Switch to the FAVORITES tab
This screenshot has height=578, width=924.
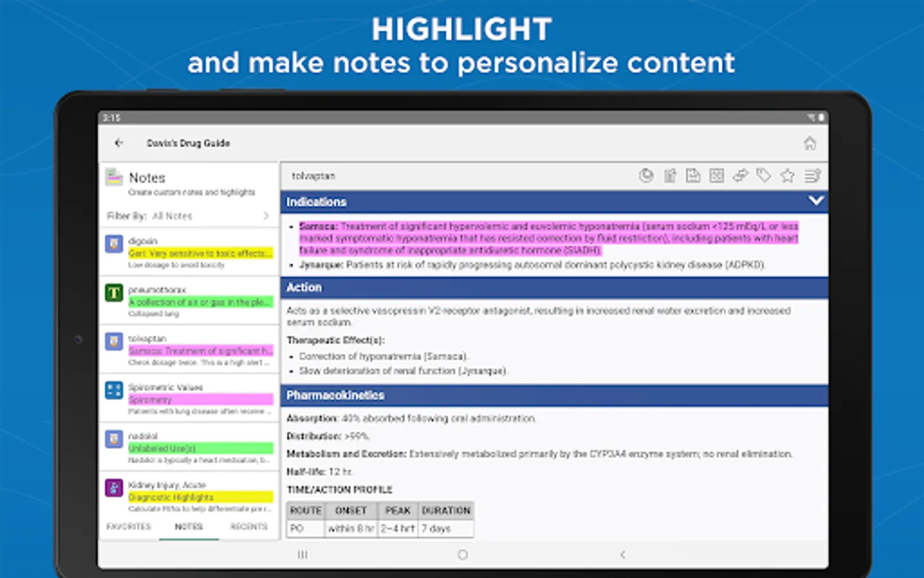[x=128, y=527]
